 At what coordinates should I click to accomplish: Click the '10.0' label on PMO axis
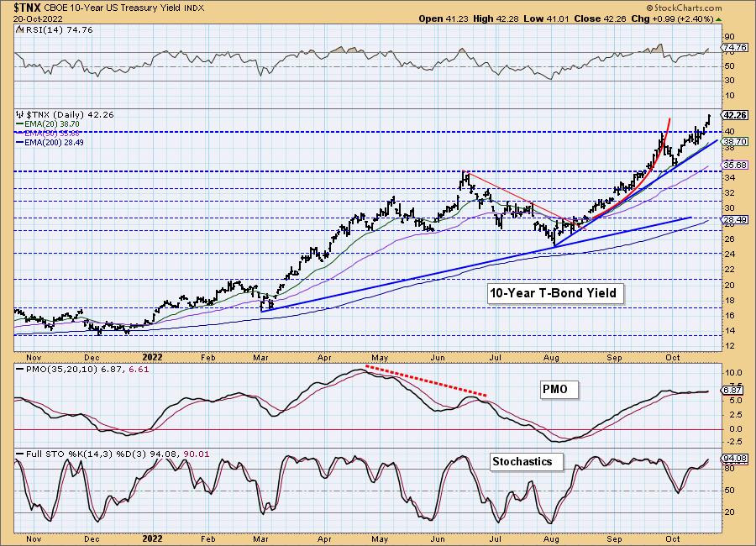pos(732,373)
